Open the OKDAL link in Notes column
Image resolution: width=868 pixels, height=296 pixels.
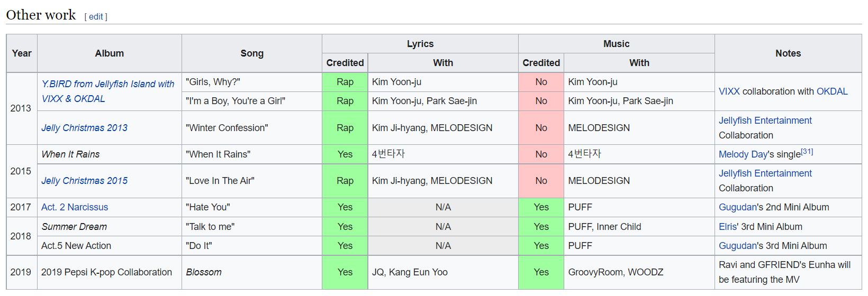point(832,91)
